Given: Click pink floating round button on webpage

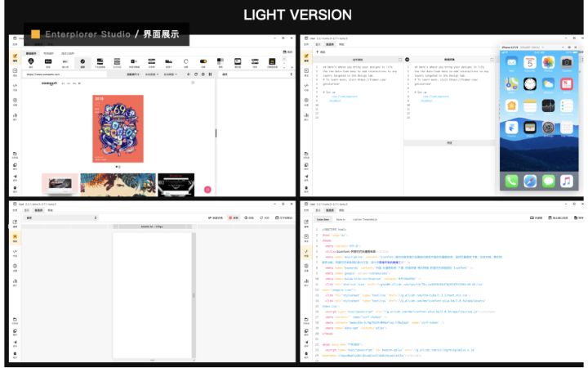Looking at the screenshot, I should pos(207,190).
